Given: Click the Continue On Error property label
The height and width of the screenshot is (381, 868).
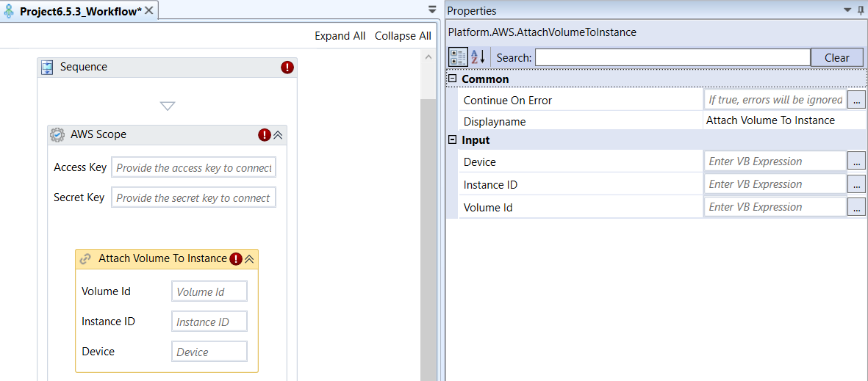Looking at the screenshot, I should [x=508, y=101].
